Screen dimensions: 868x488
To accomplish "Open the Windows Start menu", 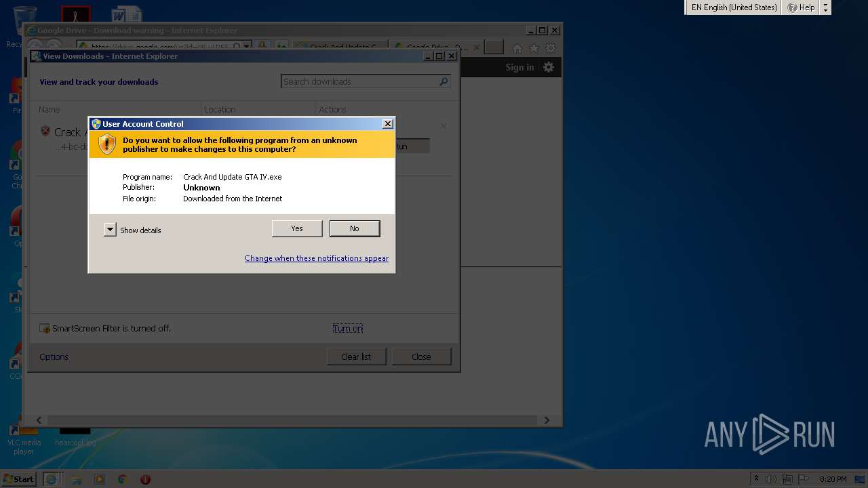I will (18, 479).
